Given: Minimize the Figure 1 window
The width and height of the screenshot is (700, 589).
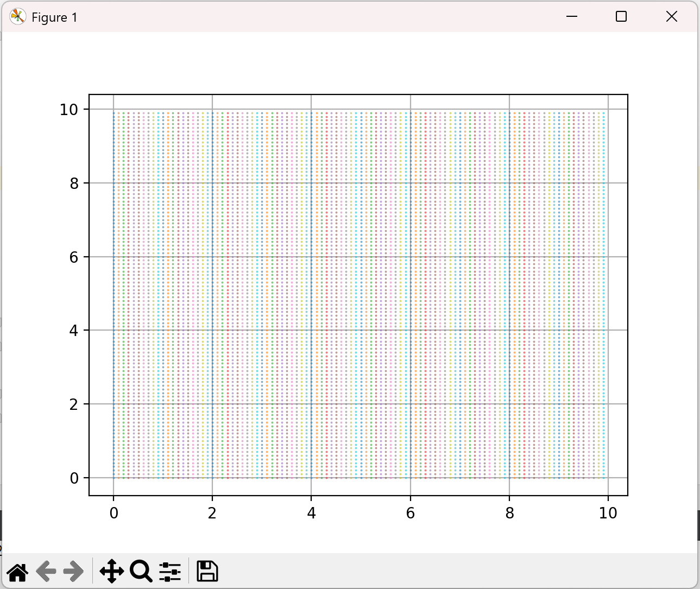Looking at the screenshot, I should point(571,17).
